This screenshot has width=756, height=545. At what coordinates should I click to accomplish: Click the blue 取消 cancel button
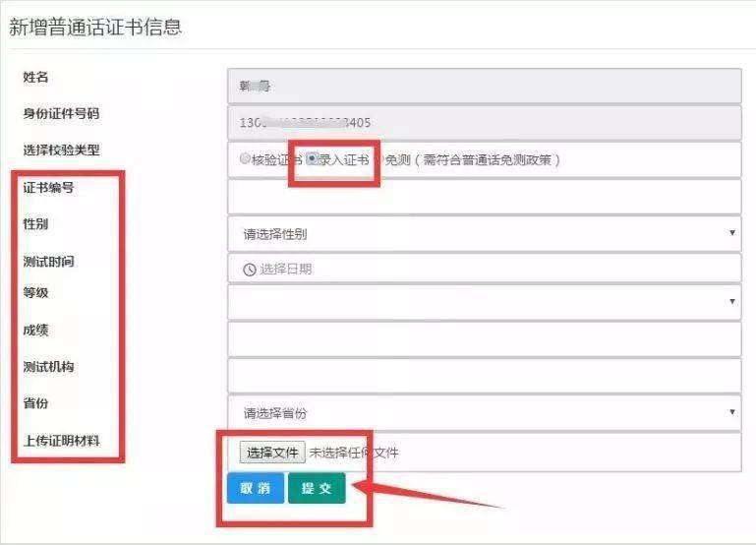(x=256, y=488)
